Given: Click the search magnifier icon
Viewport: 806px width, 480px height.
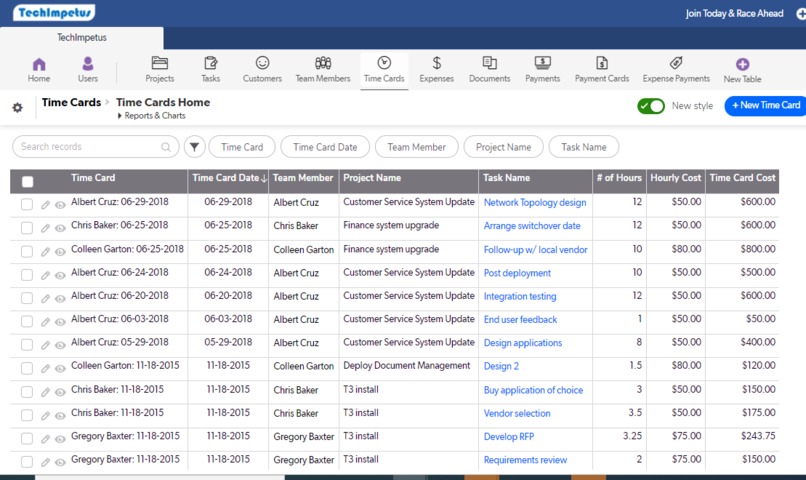Looking at the screenshot, I should tap(166, 147).
